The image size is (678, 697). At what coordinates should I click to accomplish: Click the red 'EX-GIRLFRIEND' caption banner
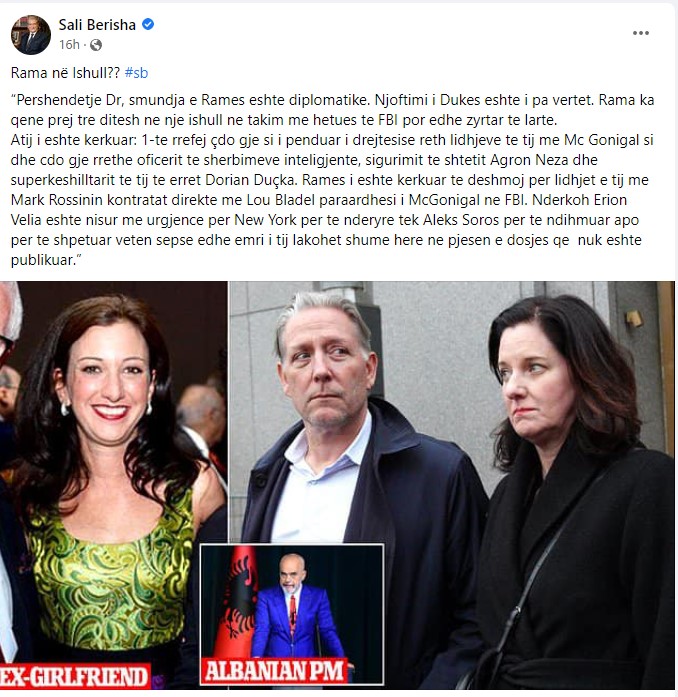74,675
